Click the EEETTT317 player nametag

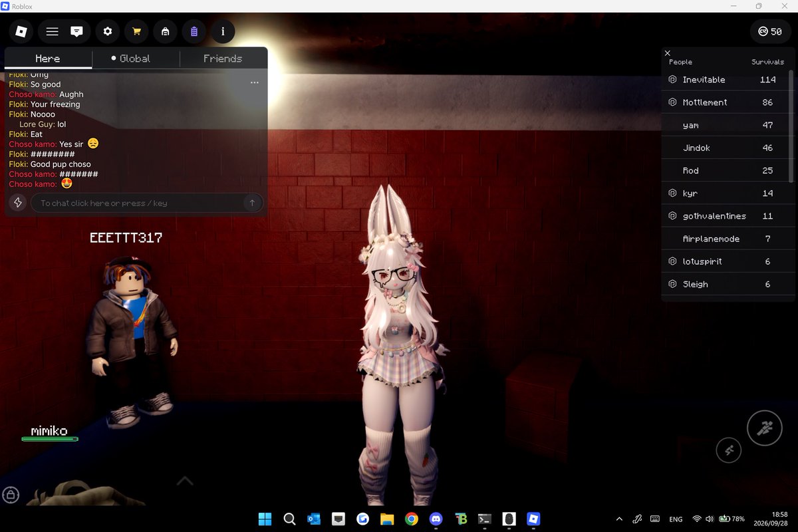click(x=126, y=237)
